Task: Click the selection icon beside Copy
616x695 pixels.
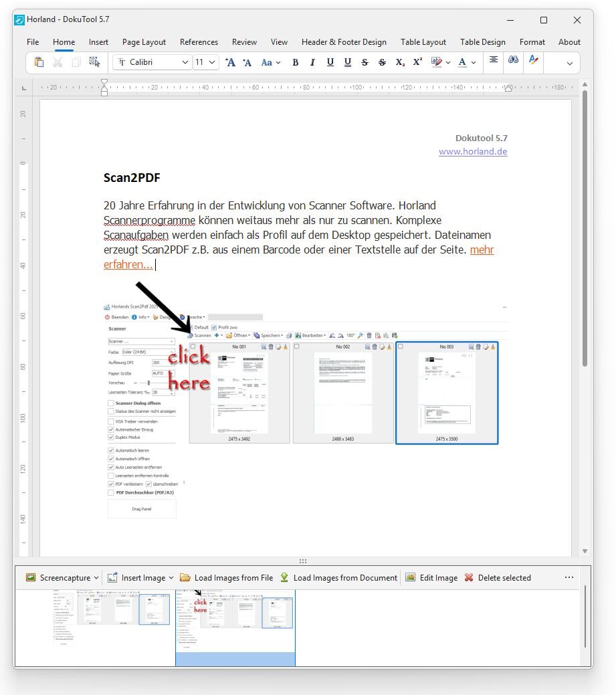Action: [94, 62]
